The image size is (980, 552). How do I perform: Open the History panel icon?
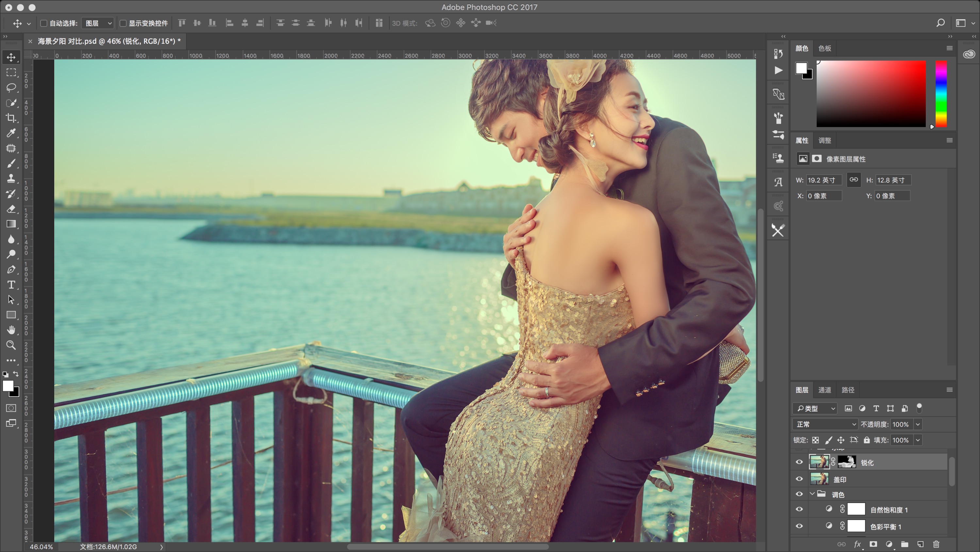click(778, 54)
